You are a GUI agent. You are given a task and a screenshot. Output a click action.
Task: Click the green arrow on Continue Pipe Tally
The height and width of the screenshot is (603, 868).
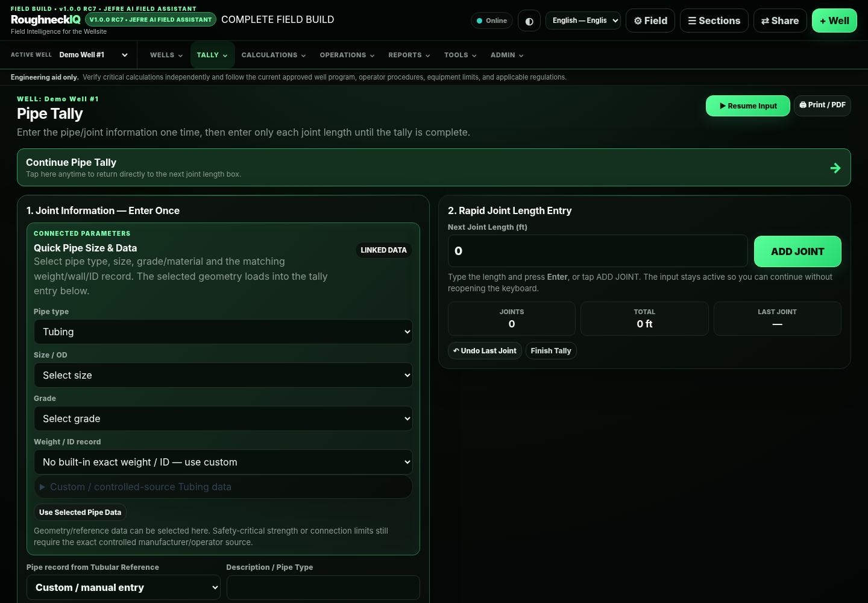pos(835,168)
